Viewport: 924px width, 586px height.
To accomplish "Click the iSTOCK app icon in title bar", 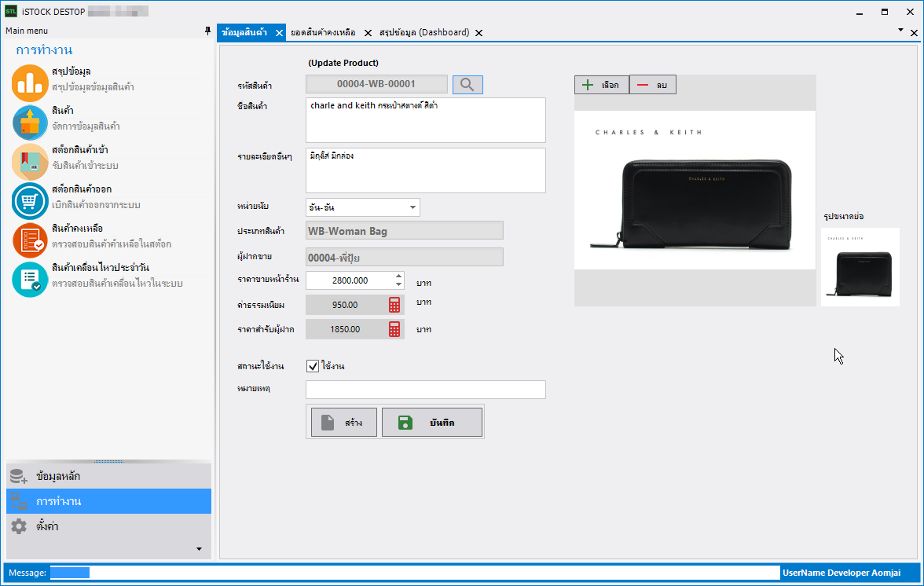I will pos(11,11).
